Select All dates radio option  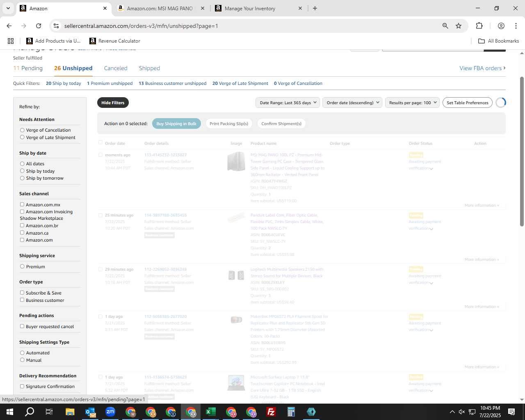coord(22,164)
